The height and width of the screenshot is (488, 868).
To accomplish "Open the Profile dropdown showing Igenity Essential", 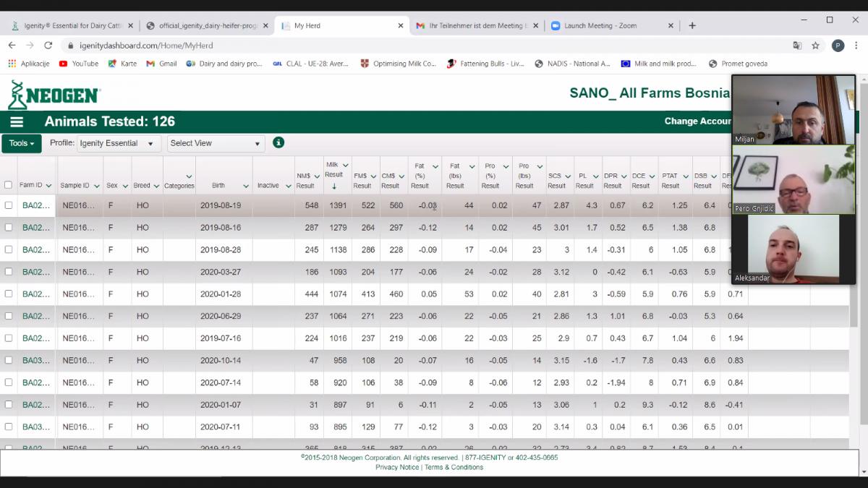I will [x=119, y=143].
